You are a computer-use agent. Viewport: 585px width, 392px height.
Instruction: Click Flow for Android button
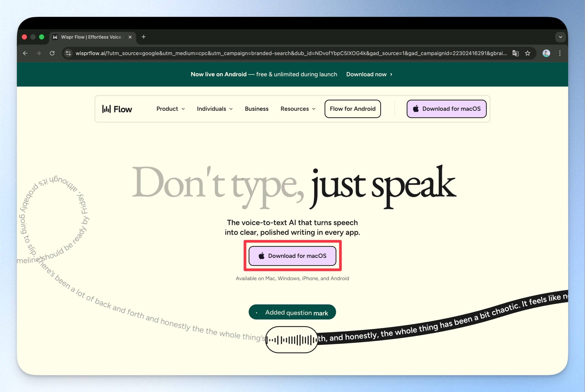click(352, 109)
